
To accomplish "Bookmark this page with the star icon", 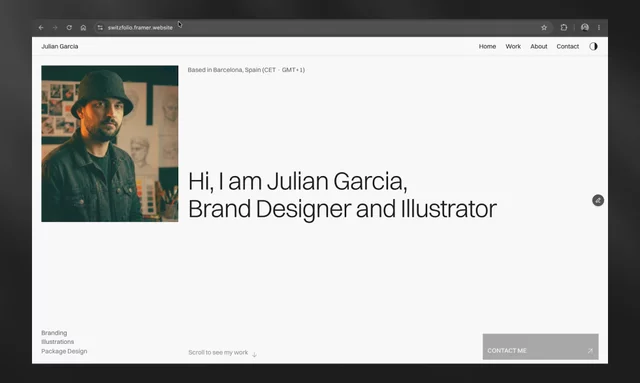I will [x=544, y=28].
